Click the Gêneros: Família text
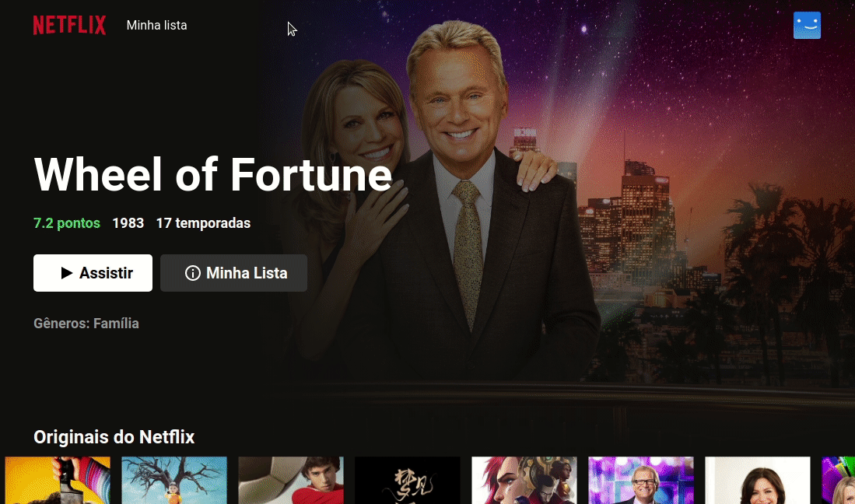Screen dimensions: 855x504 (x=86, y=323)
